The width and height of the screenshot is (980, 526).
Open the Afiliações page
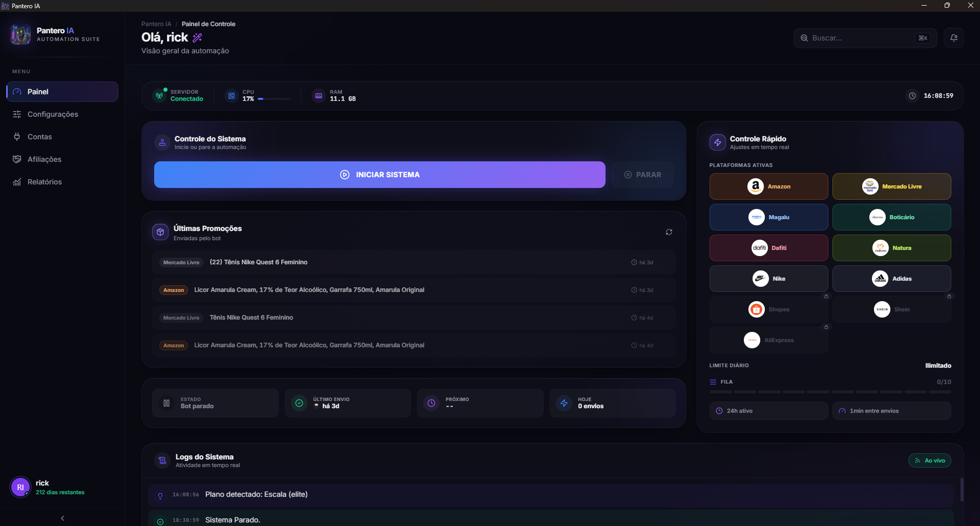click(62, 159)
